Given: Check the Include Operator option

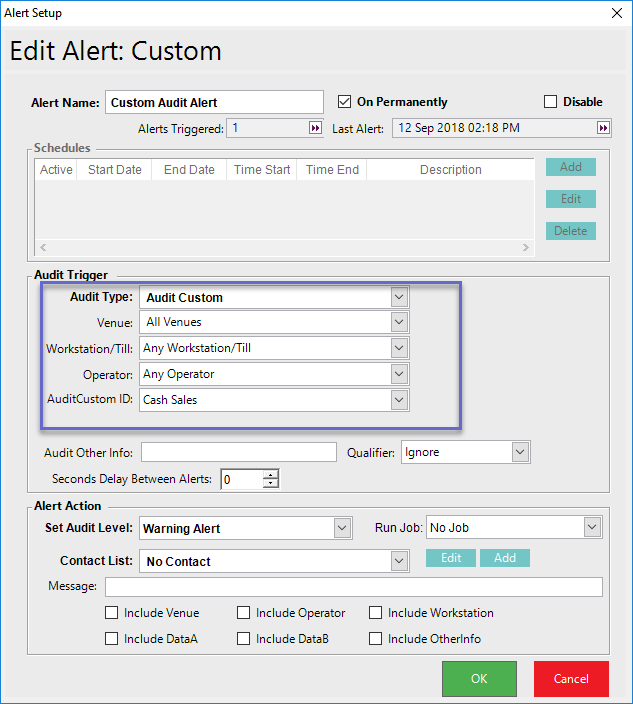Looking at the screenshot, I should click(x=243, y=613).
